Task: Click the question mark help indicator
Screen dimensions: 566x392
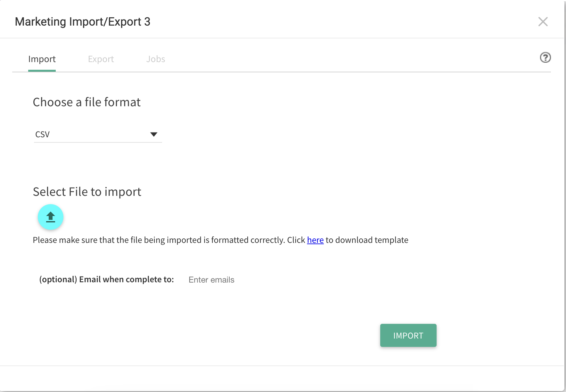Action: click(545, 58)
